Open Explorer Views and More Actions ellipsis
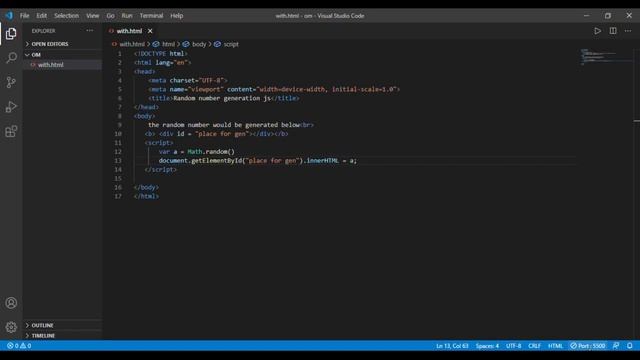The image size is (640, 360). [89, 31]
